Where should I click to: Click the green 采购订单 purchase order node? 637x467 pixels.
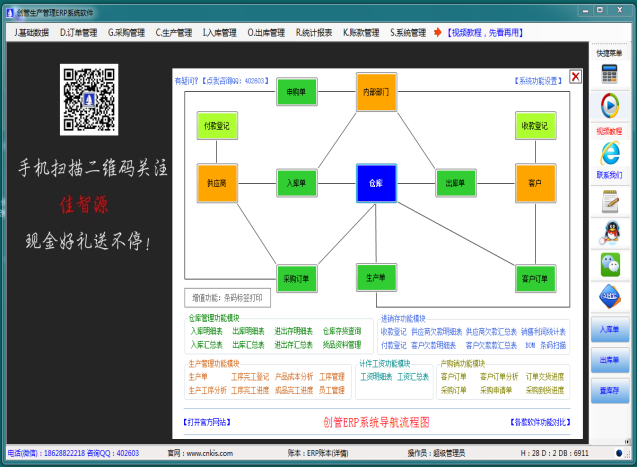pos(296,278)
